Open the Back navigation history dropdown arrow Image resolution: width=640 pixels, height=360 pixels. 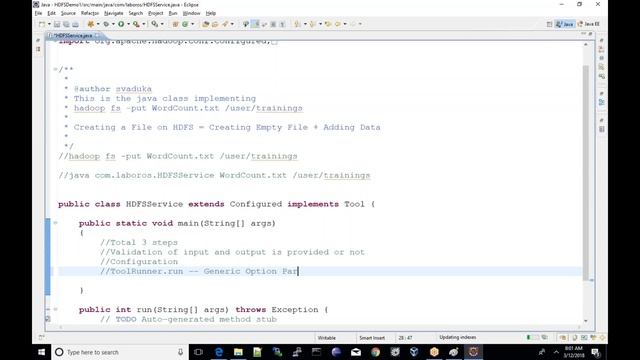[345, 24]
